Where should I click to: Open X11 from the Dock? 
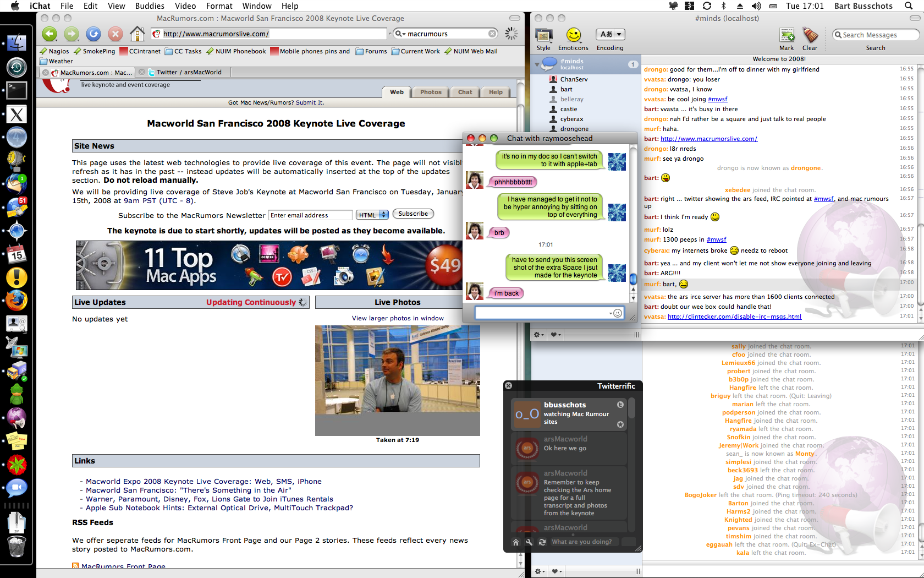(16, 114)
